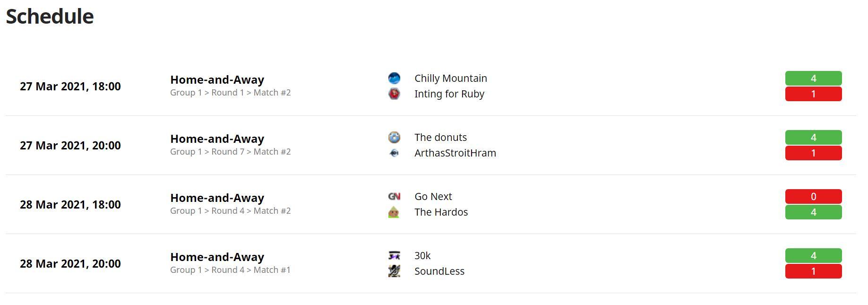Screen dimensions: 868x305
Task: Click the Chilly Mountain team logo
Action: (x=394, y=78)
